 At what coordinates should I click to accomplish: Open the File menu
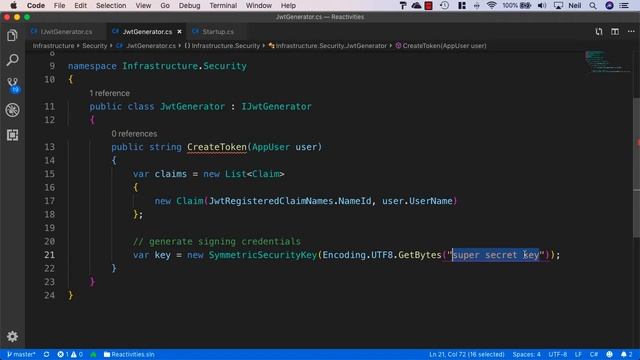[59, 5]
